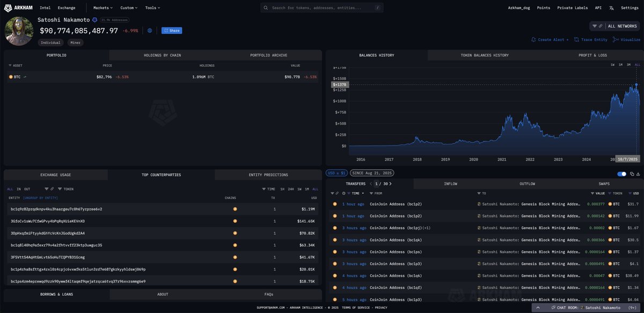644x313 pixels.
Task: Click the Create Alert bell icon
Action: 533,40
